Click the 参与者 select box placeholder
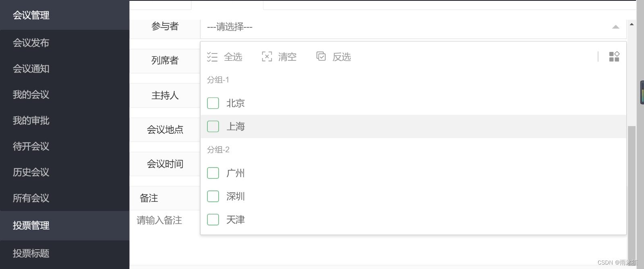This screenshot has height=269, width=644. pos(230,27)
